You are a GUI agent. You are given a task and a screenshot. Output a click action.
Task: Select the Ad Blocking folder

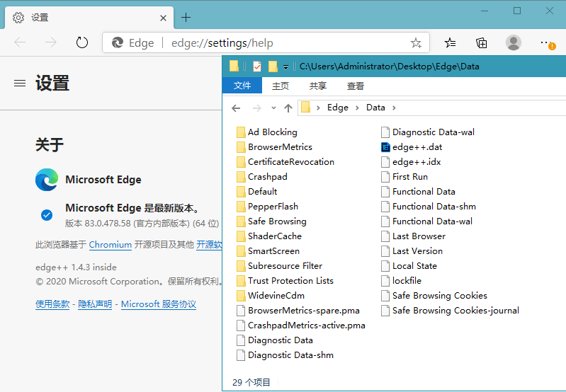[x=267, y=132]
